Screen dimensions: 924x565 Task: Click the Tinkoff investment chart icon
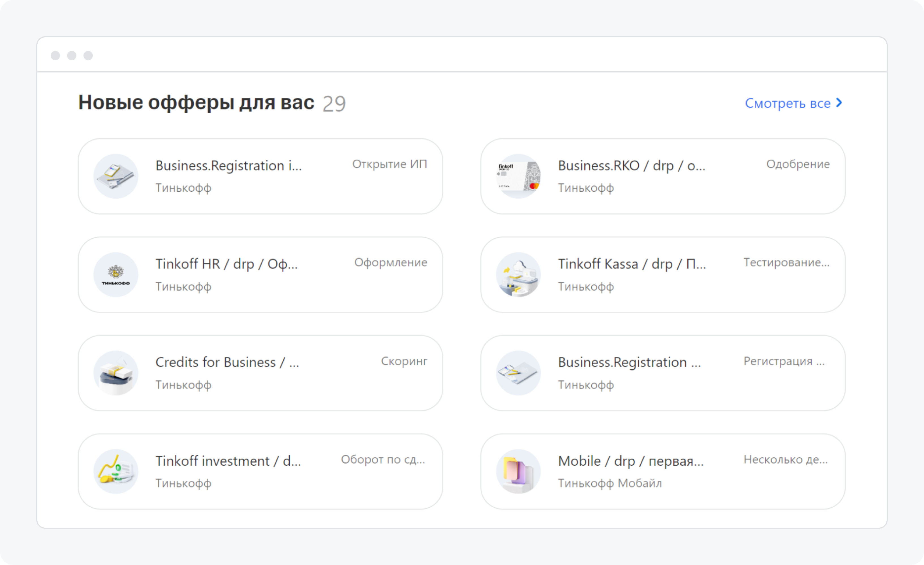pos(116,472)
